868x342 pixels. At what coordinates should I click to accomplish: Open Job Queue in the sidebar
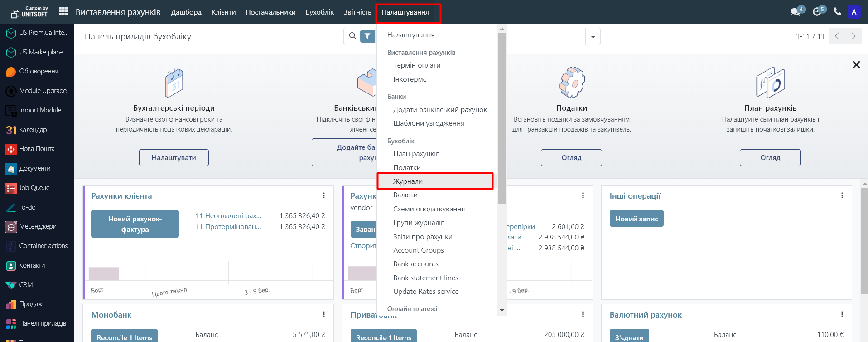[x=34, y=188]
